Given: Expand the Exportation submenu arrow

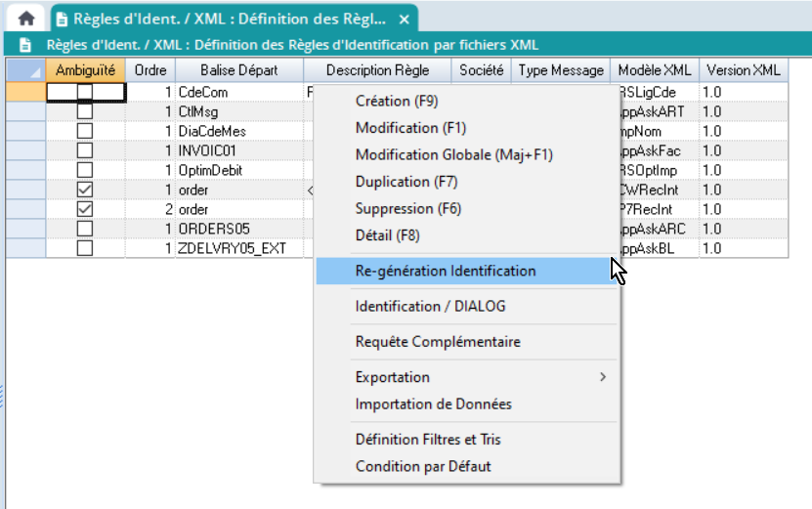Looking at the screenshot, I should click(603, 377).
